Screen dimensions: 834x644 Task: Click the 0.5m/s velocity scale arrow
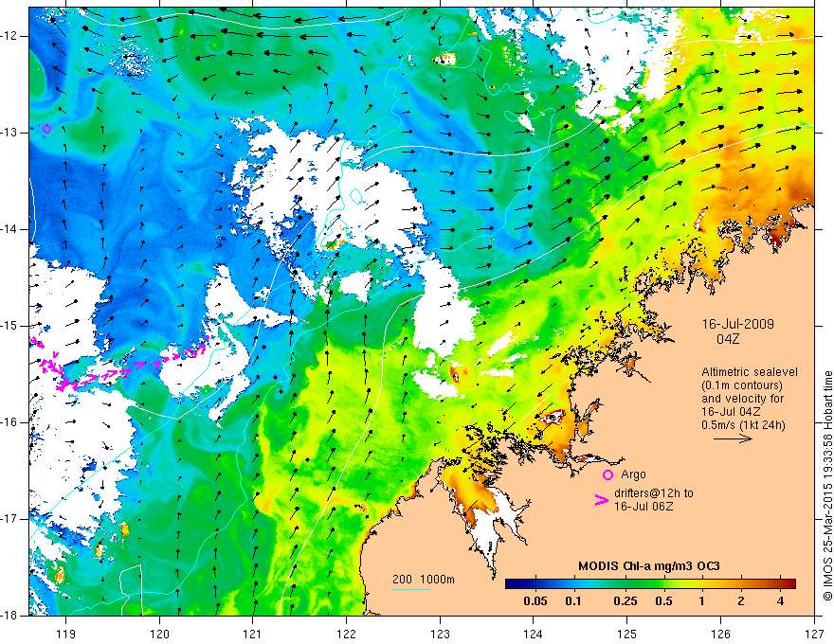[733, 438]
